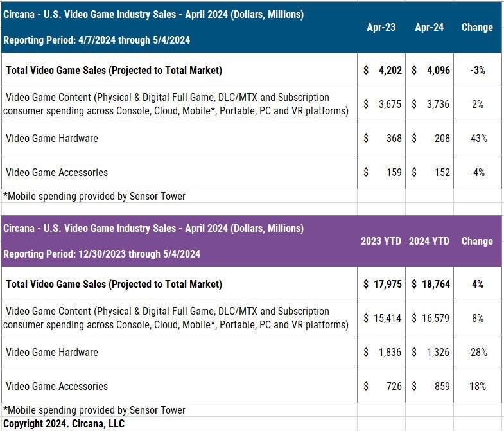Click the -3% change cell

(x=477, y=70)
